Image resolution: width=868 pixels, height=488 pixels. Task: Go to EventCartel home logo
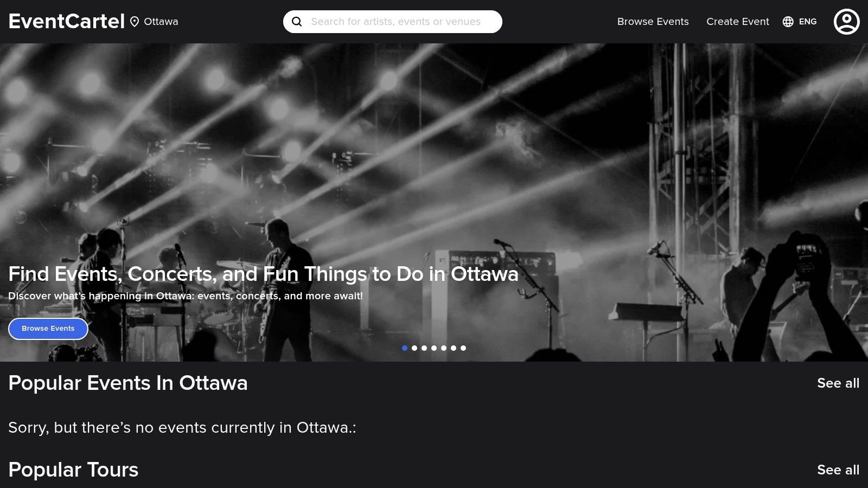click(67, 21)
